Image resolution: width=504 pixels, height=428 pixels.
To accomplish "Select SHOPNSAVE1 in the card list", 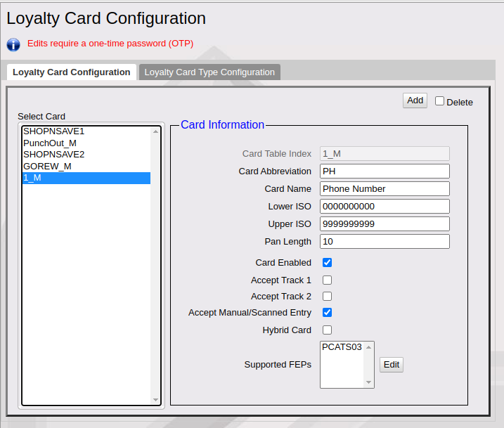I will pos(53,131).
